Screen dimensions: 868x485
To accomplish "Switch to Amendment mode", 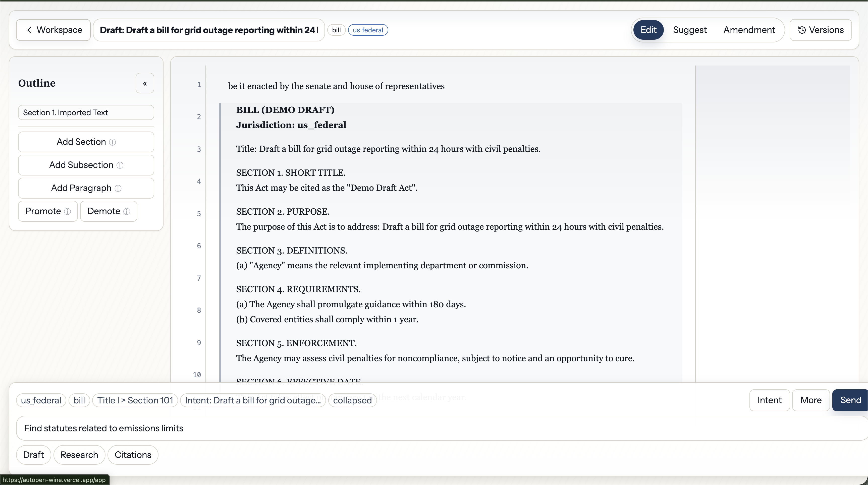I will [x=749, y=30].
